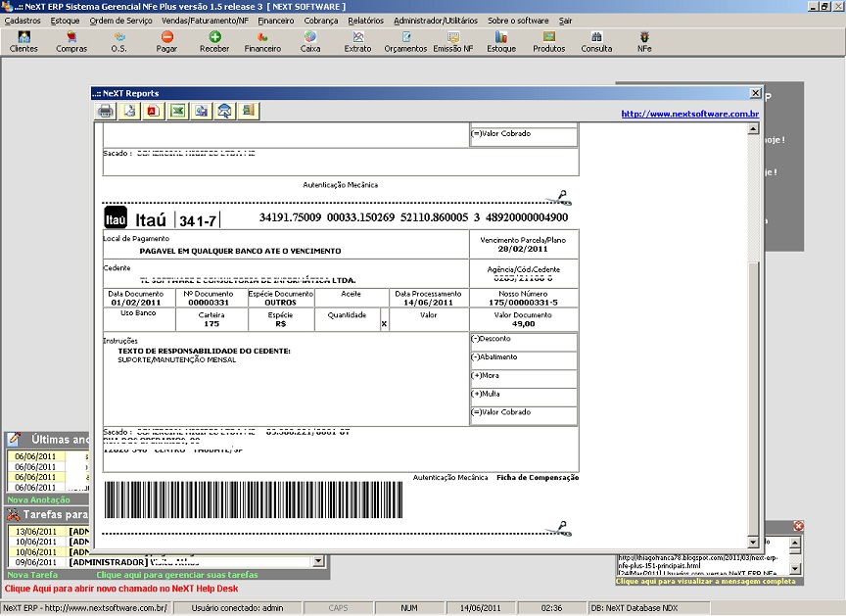The width and height of the screenshot is (846, 616).
Task: Close message panel with red X icon
Action: pos(799,526)
